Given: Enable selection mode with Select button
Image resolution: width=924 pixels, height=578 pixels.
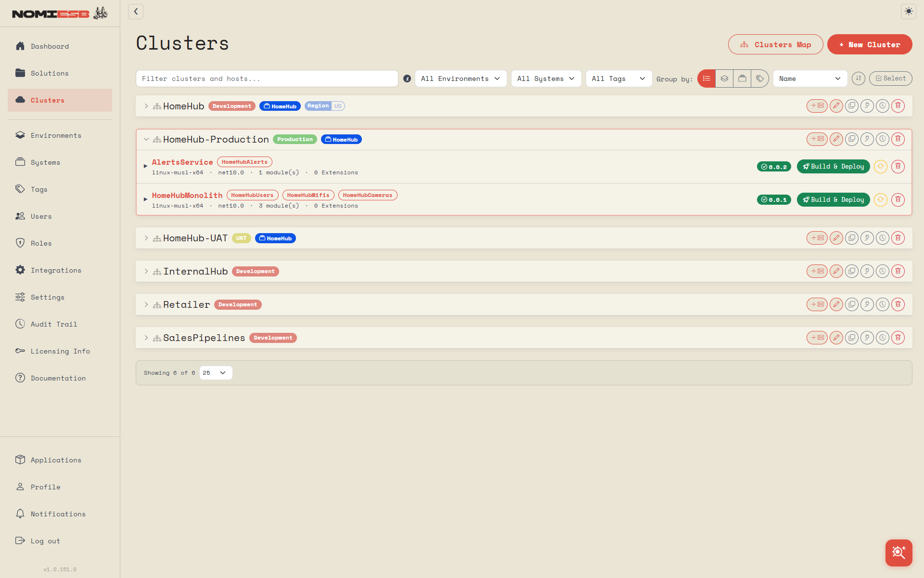Looking at the screenshot, I should pyautogui.click(x=890, y=79).
